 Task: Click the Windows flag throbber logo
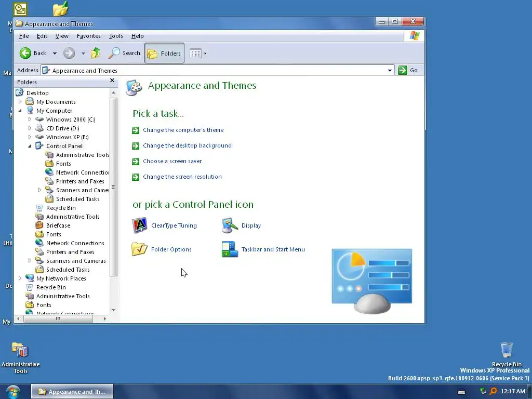coord(414,36)
